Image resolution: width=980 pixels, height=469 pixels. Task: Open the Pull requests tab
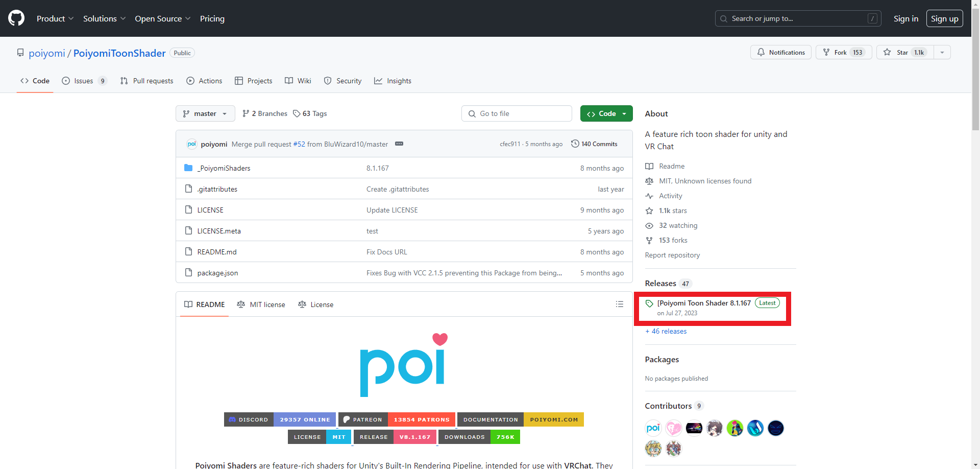click(146, 81)
